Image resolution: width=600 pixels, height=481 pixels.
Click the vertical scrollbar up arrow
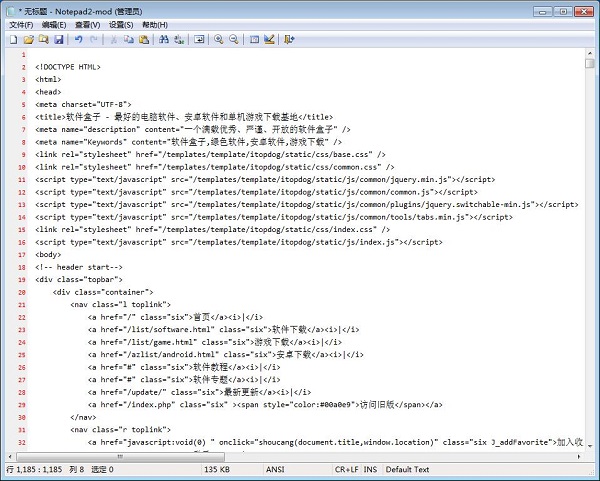click(x=590, y=54)
